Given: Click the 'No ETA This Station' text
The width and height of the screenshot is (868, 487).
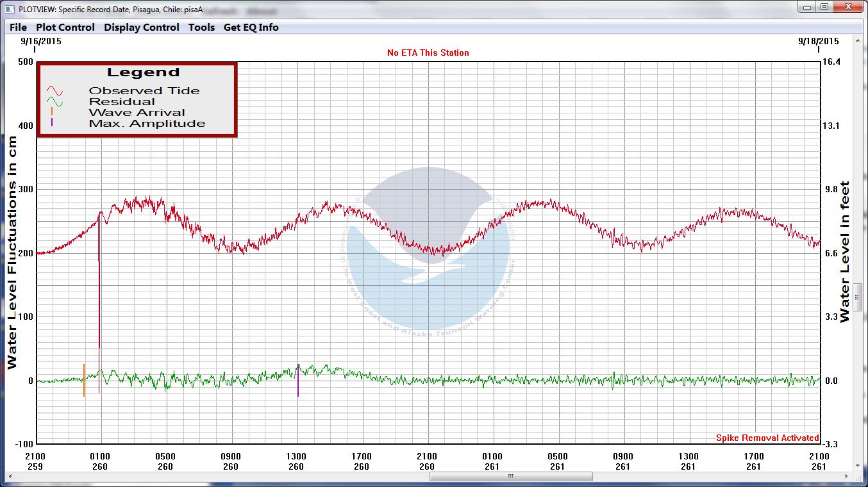Looking at the screenshot, I should pyautogui.click(x=428, y=53).
